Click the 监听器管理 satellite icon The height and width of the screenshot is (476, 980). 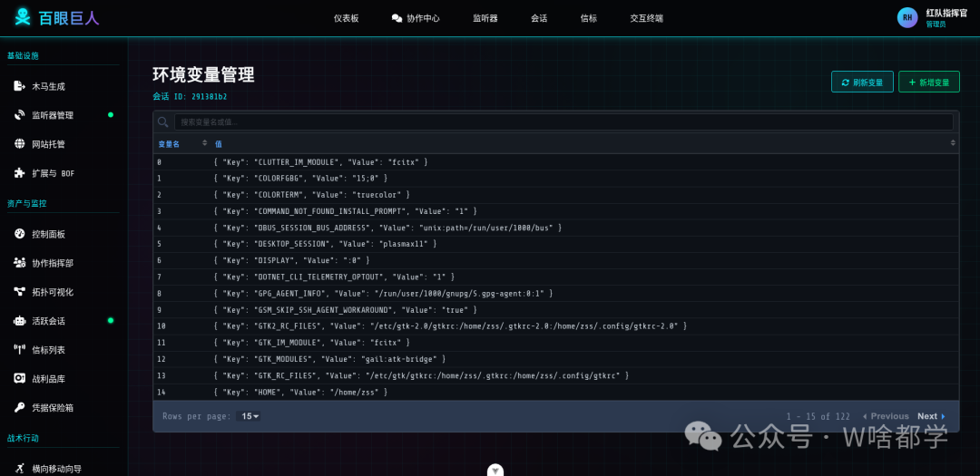tap(19, 115)
